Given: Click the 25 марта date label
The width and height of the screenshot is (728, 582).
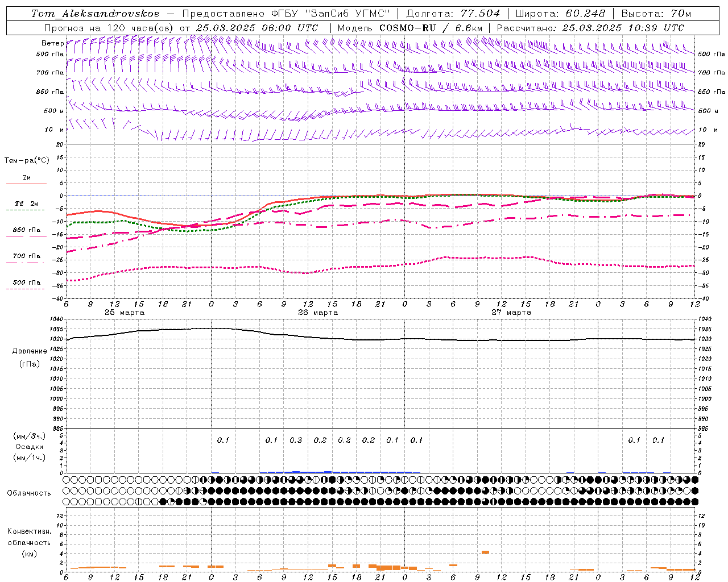Looking at the screenshot, I should 125,313.
